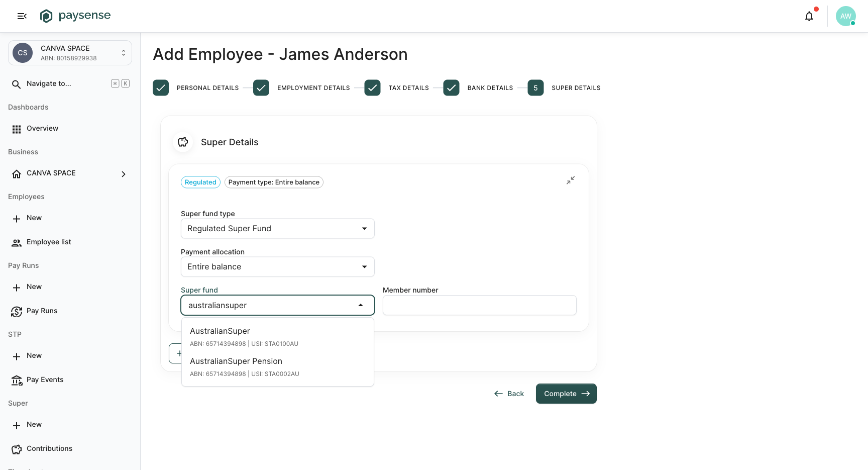Click the Navigate to search box

point(70,83)
